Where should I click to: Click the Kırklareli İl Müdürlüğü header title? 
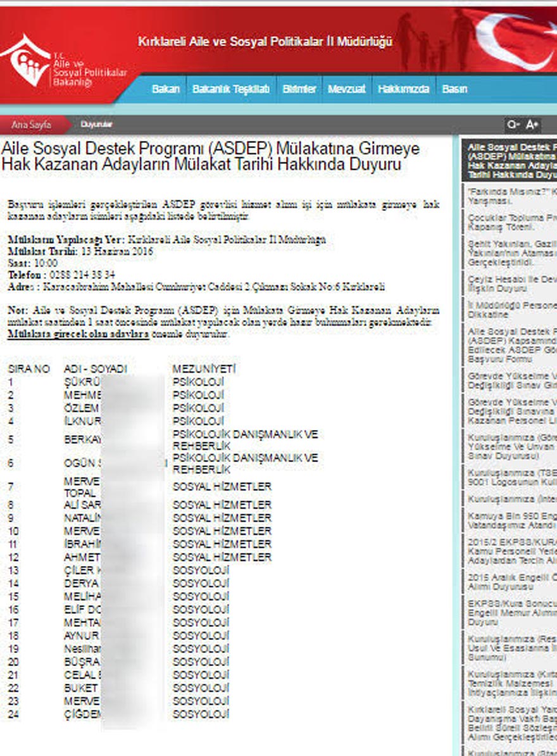point(265,42)
